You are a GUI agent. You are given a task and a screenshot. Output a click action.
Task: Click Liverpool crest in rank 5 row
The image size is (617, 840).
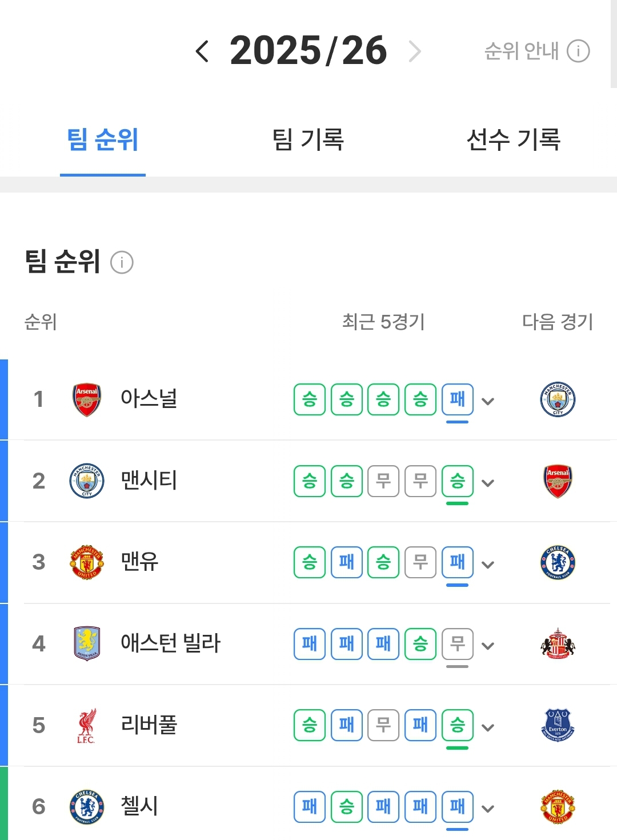pos(87,726)
